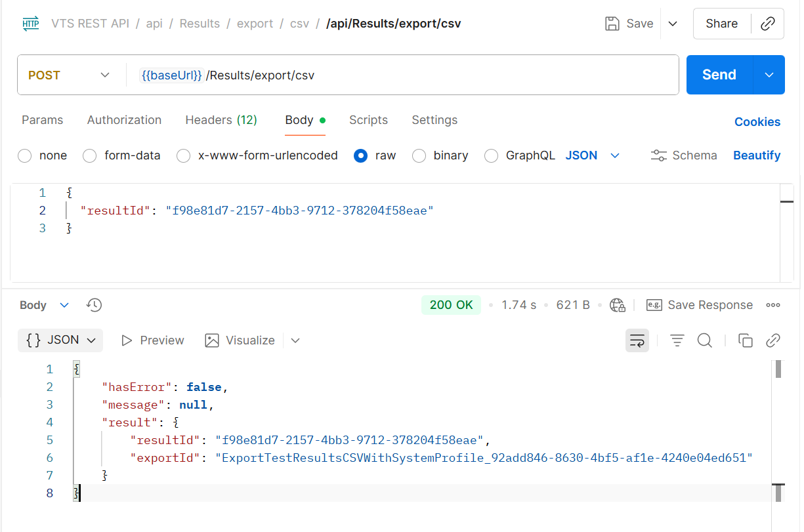Expand the Send button arrow options

click(769, 75)
